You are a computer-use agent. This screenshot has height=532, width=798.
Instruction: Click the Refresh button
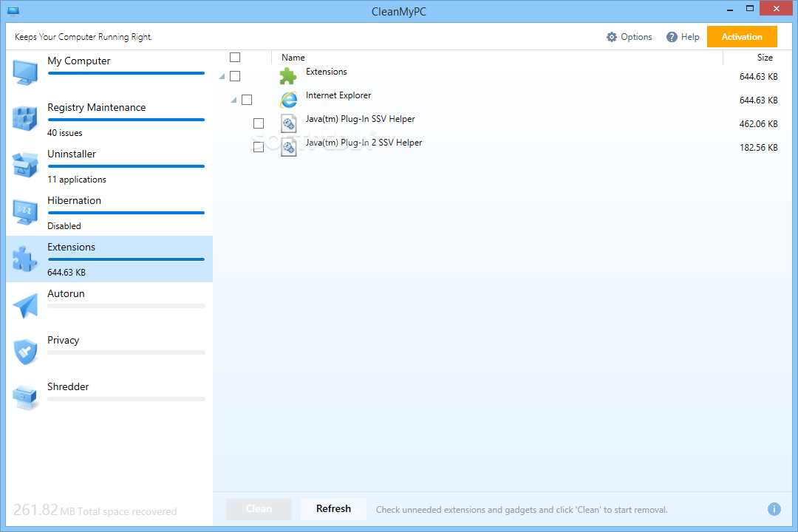point(333,508)
